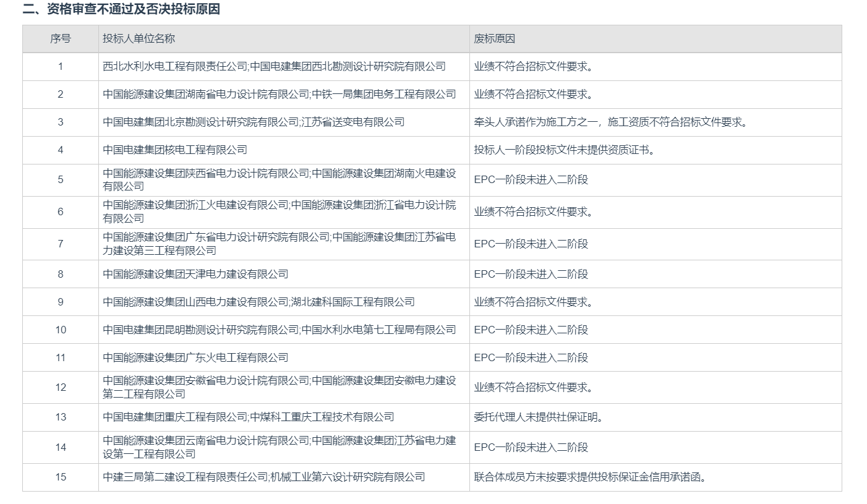Image resolution: width=867 pixels, height=504 pixels.
Task: Select the 湖北建科国际工程有限公司 bidder cell
Action: coord(258,302)
